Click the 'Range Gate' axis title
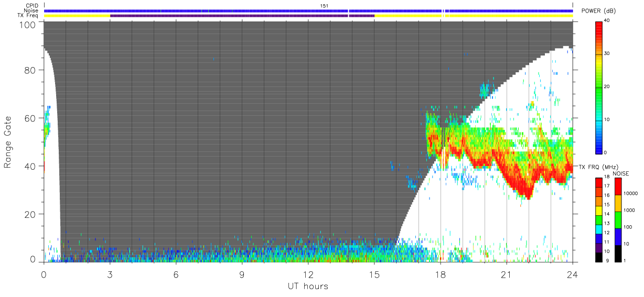The width and height of the screenshot is (644, 297). coord(8,142)
